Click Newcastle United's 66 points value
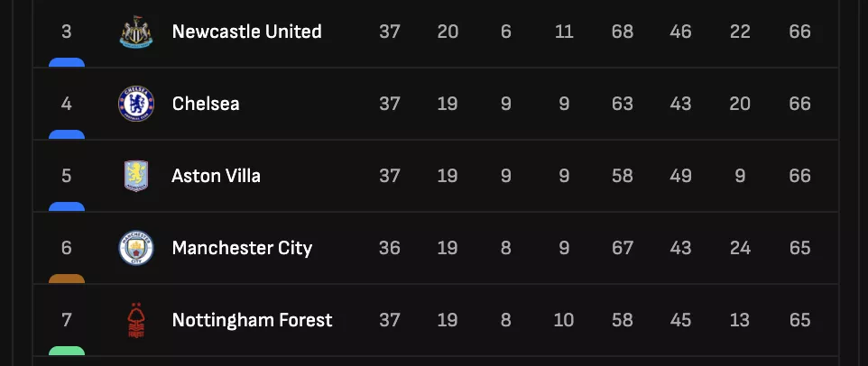The height and width of the screenshot is (366, 868). point(799,32)
